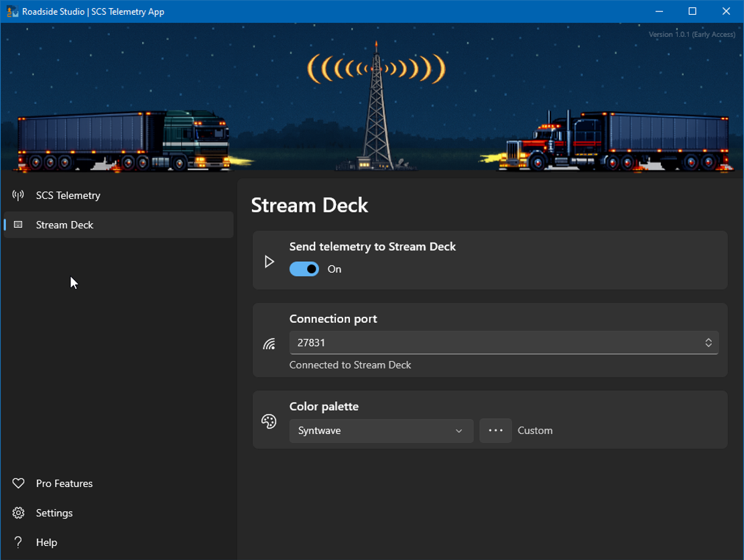Minimize the Telemetry App window

(658, 11)
